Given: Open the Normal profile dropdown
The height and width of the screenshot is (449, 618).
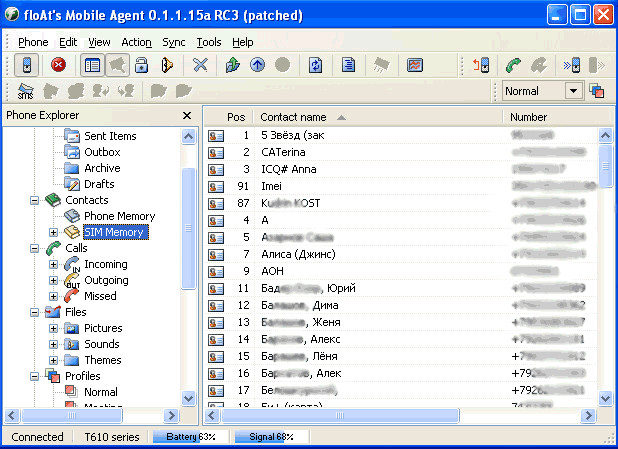Looking at the screenshot, I should [573, 91].
